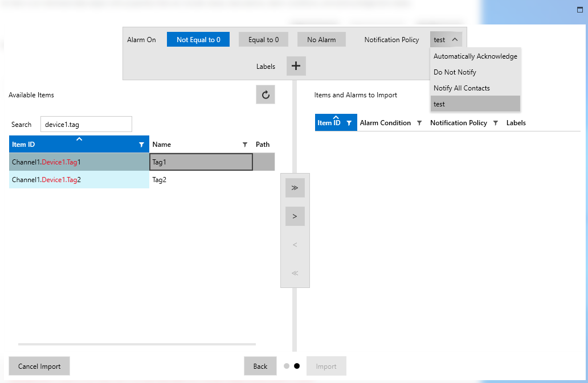This screenshot has width=588, height=383.
Task: Collapse the Notification Policy dropdown
Action: (x=446, y=39)
